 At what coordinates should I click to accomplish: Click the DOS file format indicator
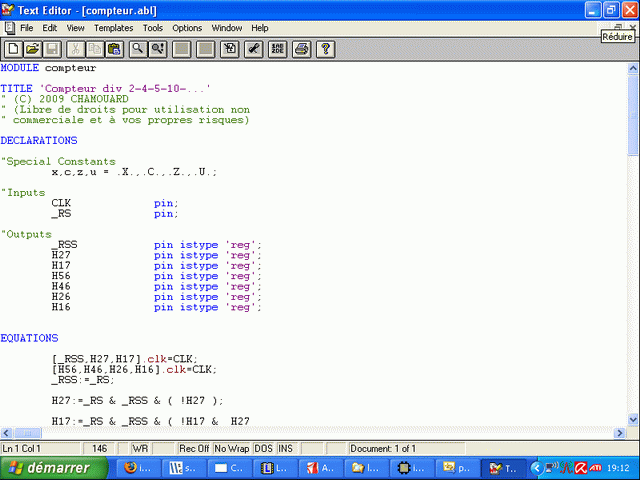[x=263, y=449]
